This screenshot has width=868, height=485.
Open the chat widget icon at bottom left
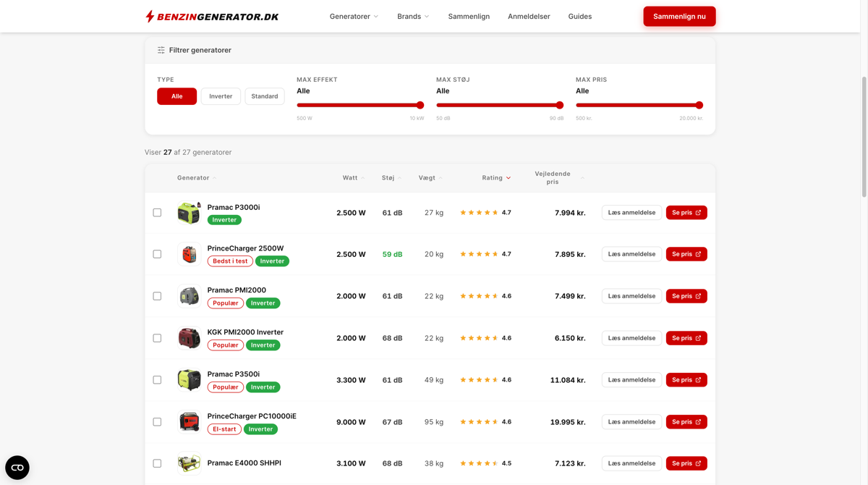(x=17, y=468)
